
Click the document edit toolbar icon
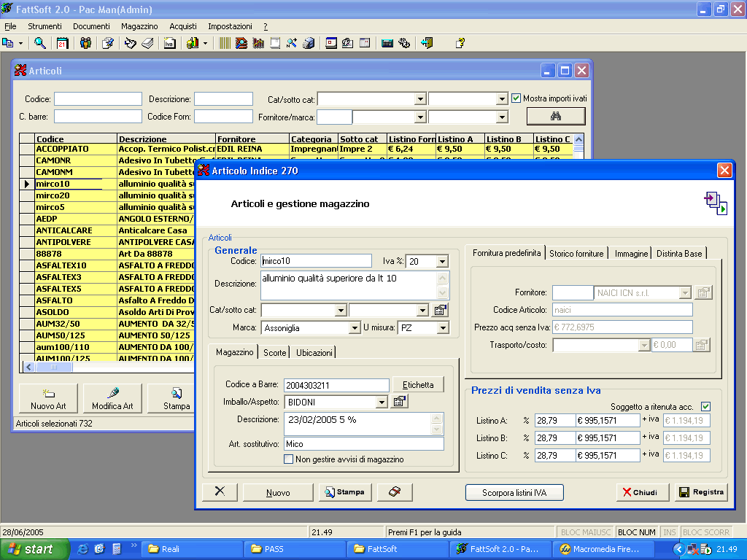[x=108, y=43]
